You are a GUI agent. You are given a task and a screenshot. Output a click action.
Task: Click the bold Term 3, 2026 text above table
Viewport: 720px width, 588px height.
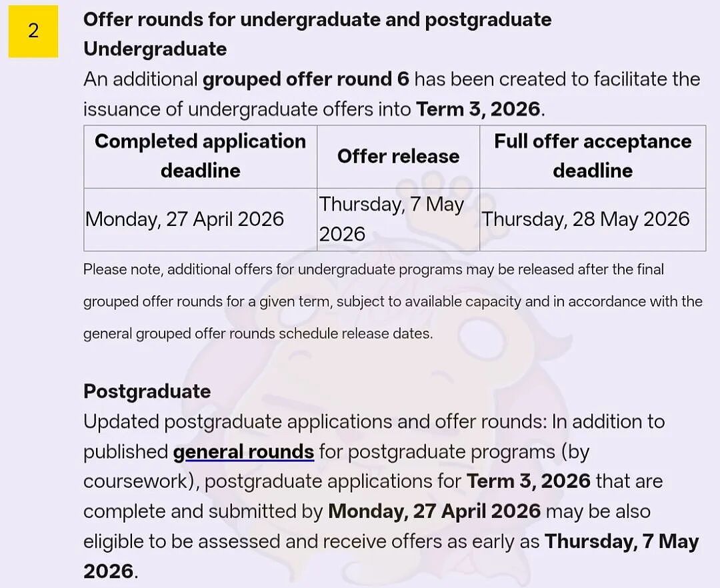coord(478,110)
